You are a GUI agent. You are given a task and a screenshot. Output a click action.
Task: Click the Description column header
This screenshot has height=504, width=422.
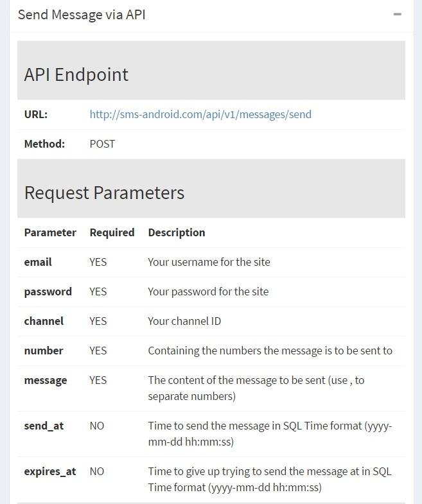click(177, 232)
